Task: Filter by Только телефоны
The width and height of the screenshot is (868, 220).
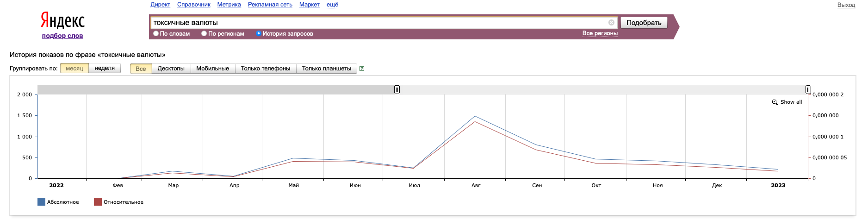Action: tap(266, 69)
